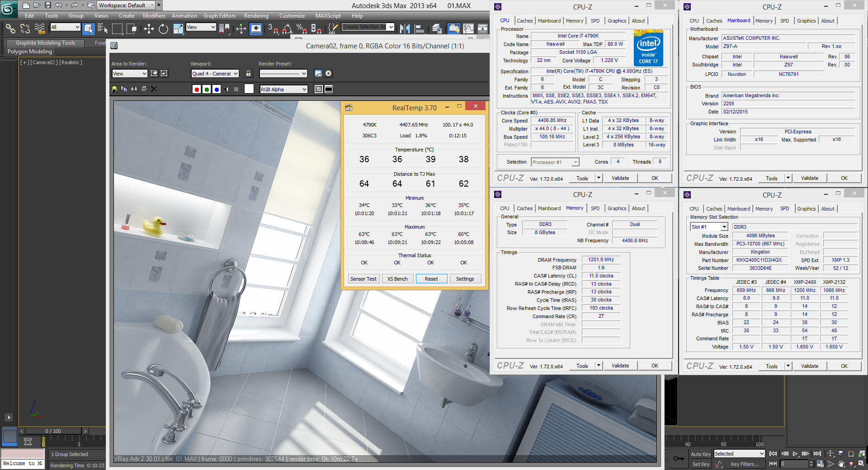Activate the Select Object tool
The height and width of the screenshot is (470, 868).
[89, 29]
